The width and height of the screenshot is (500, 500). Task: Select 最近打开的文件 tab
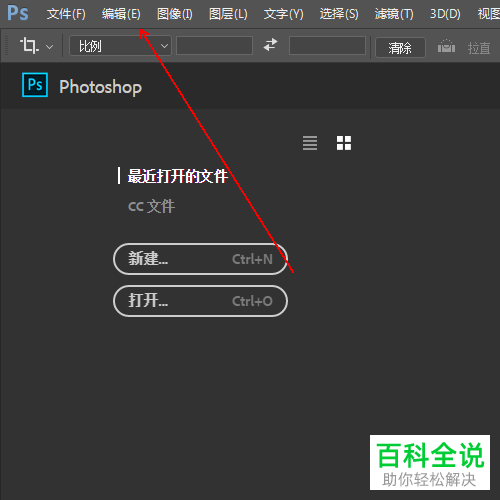tap(178, 176)
